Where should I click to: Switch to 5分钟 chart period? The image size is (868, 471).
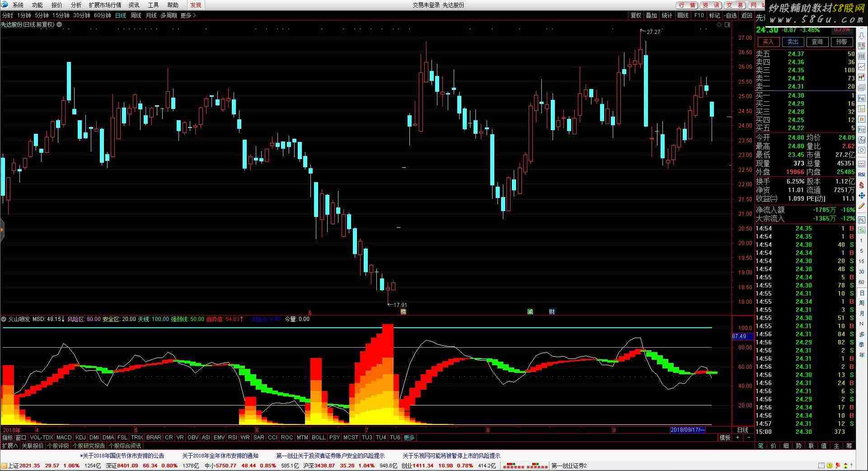pyautogui.click(x=42, y=15)
